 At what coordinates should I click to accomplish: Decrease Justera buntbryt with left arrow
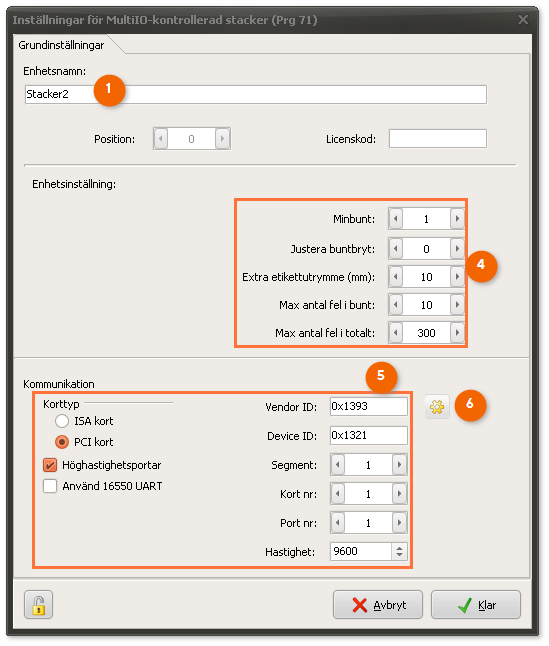(396, 249)
